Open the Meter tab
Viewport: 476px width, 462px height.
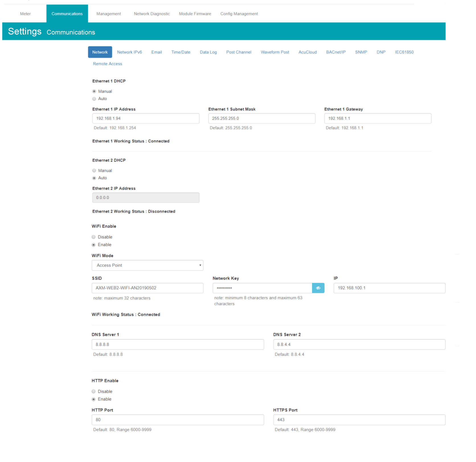tap(25, 14)
